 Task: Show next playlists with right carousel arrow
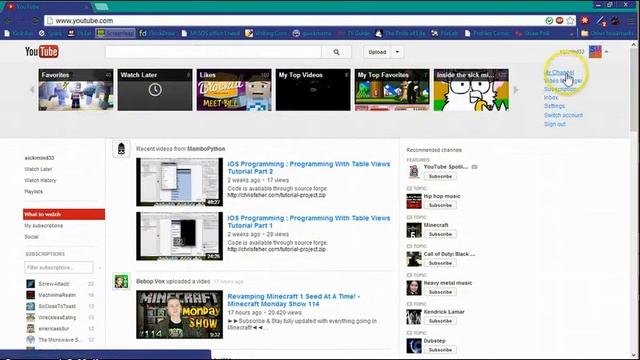click(x=516, y=90)
